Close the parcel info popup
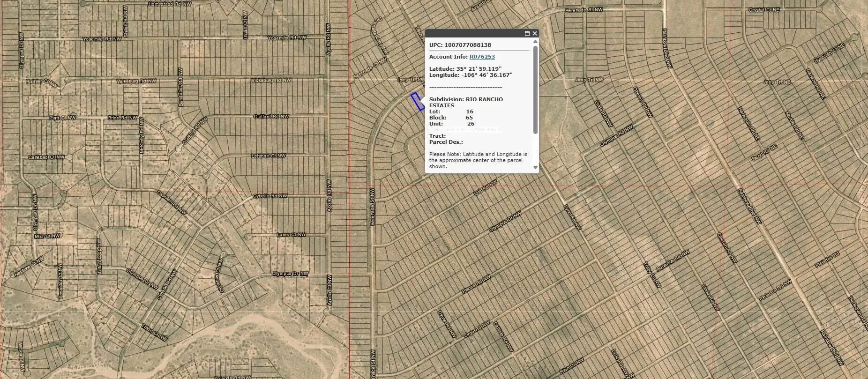This screenshot has width=868, height=379. (535, 33)
